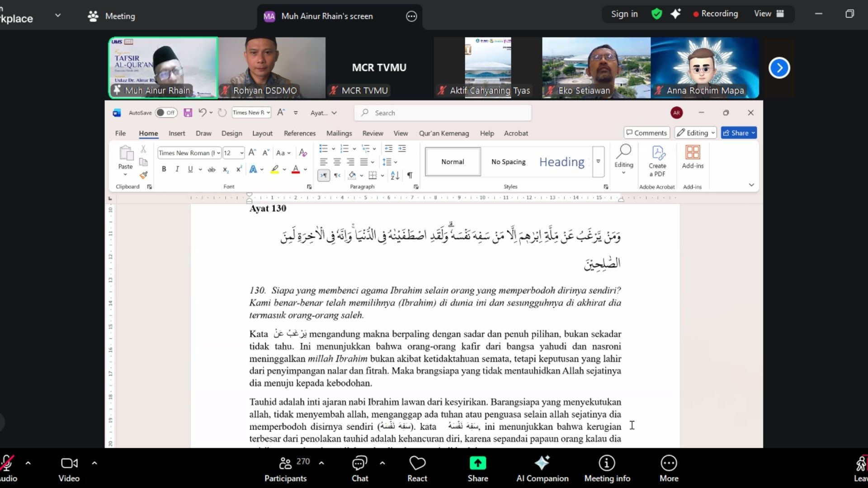Open the ribbon font name dropdown
The height and width of the screenshot is (488, 868).
218,153
